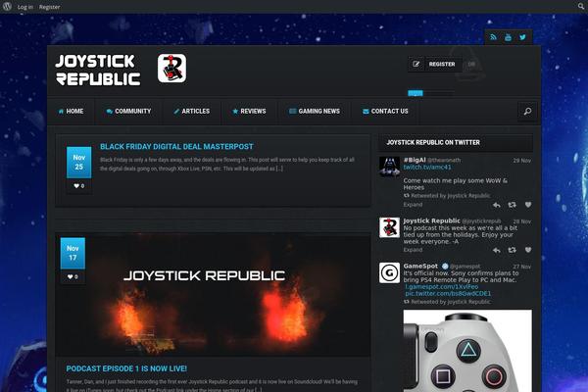Open the GAMING NEWS menu item
Screen dimensions: 588x392
pos(315,112)
